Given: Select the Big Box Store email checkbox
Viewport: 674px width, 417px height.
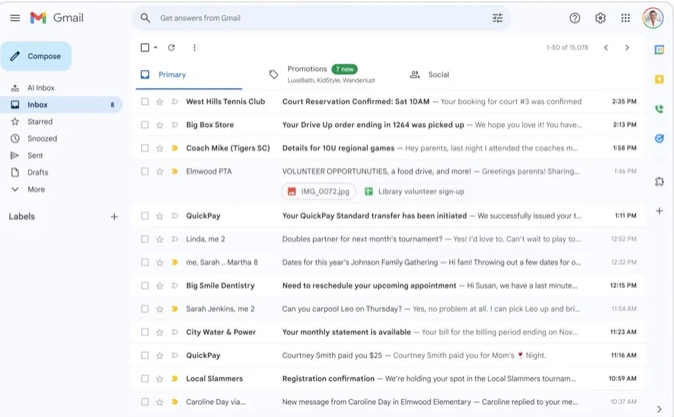Looking at the screenshot, I should click(145, 125).
